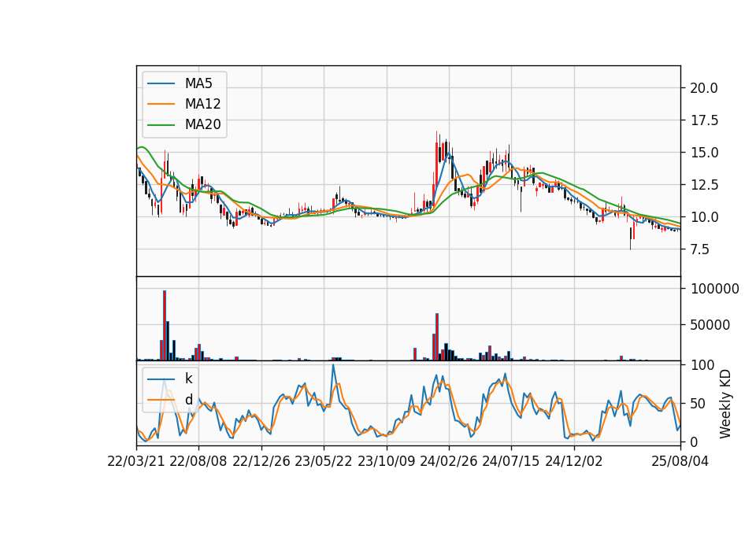Click the 22/08/08 date tick label

click(x=198, y=461)
